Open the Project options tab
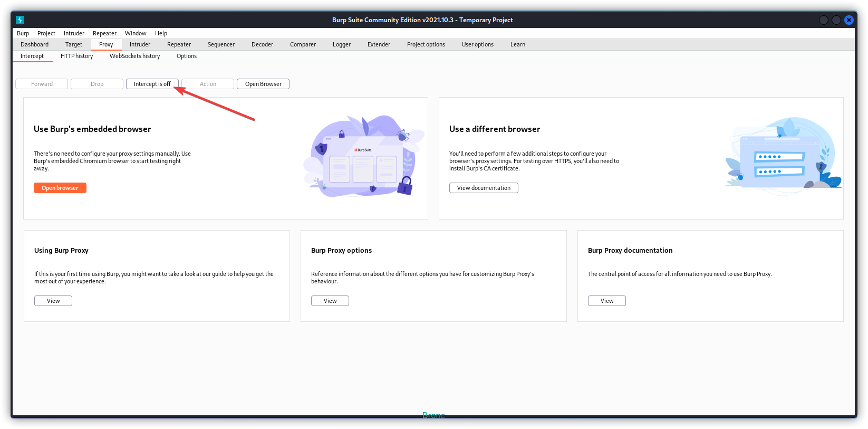This screenshot has height=429, width=868. click(x=426, y=44)
